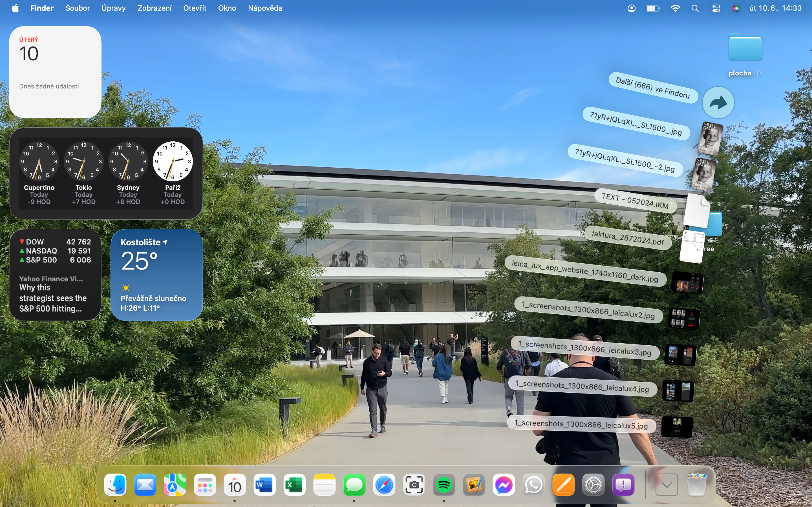The image size is (812, 507).
Task: Open the Screenshot app in Dock
Action: tap(414, 485)
